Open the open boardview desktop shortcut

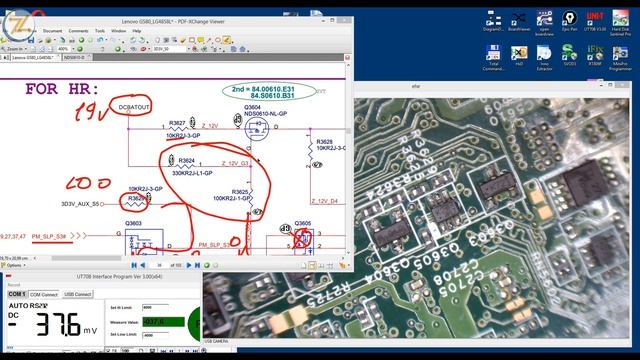click(x=544, y=24)
